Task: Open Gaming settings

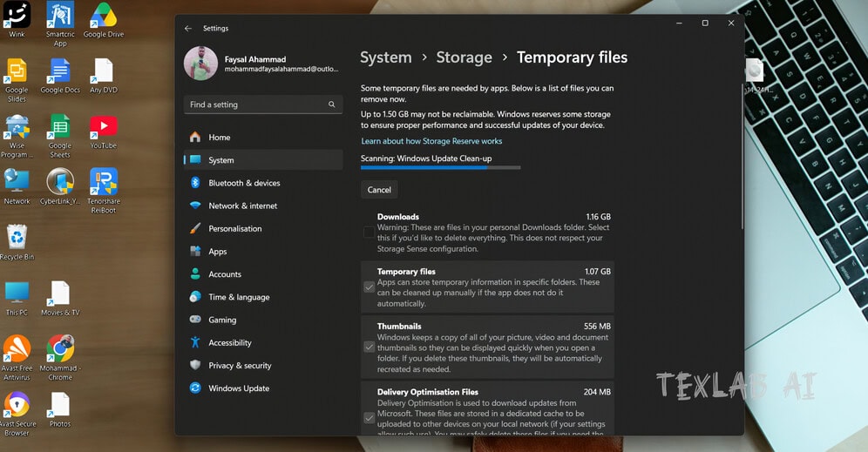Action: click(263, 320)
